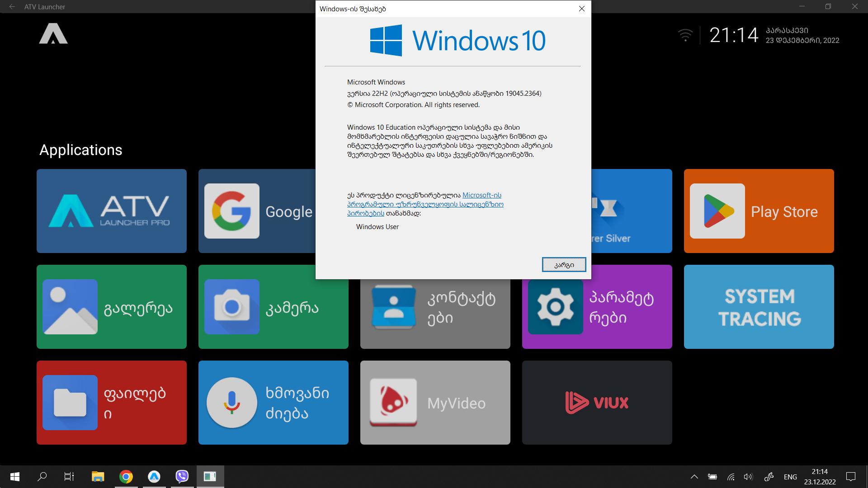The width and height of the screenshot is (868, 488).
Task: Open the Camera (კამერა) app tile
Action: click(273, 307)
